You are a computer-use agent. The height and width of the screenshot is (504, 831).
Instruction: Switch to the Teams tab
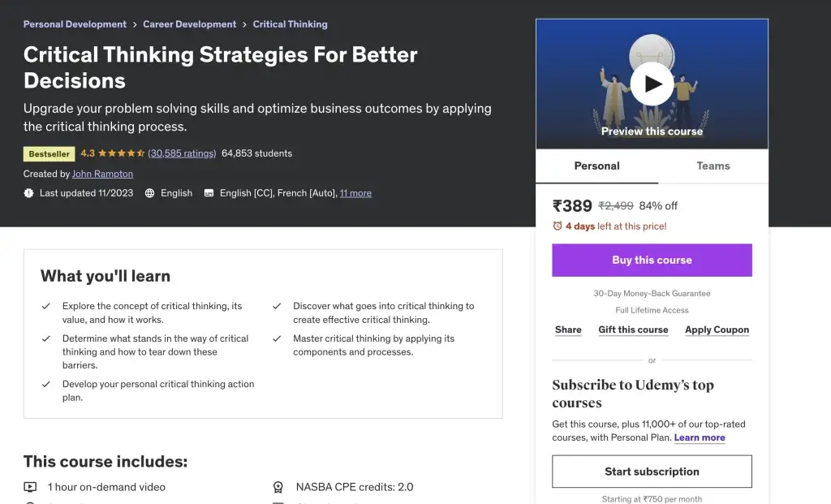[713, 166]
